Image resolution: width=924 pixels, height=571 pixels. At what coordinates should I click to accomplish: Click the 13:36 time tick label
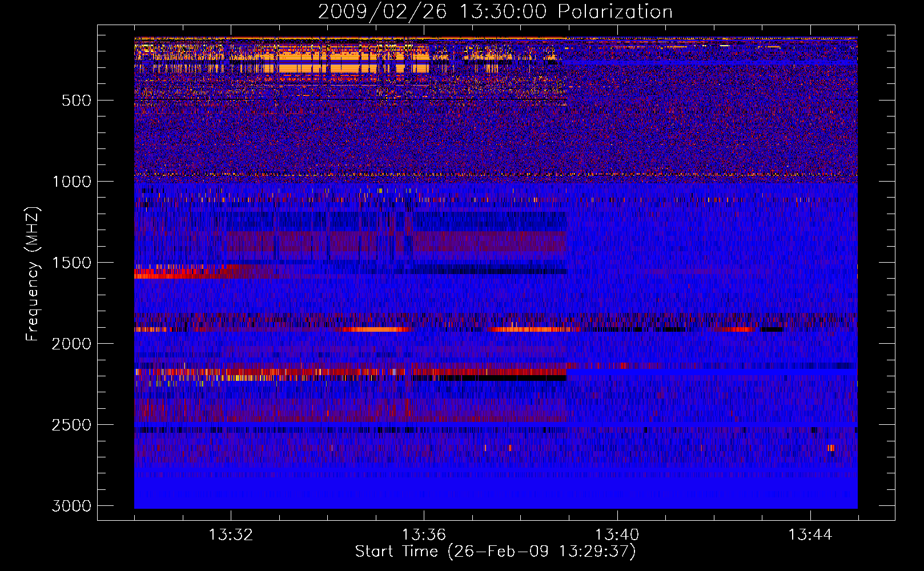pyautogui.click(x=424, y=535)
